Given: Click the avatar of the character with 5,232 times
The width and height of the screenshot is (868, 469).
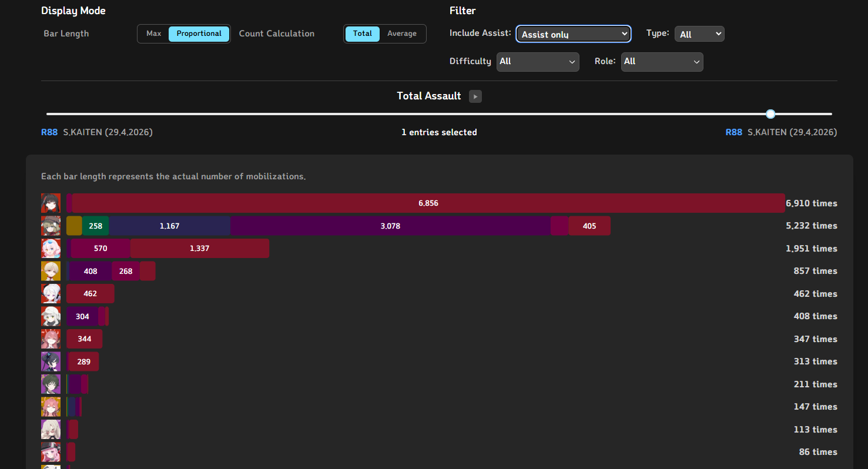Looking at the screenshot, I should (51, 226).
